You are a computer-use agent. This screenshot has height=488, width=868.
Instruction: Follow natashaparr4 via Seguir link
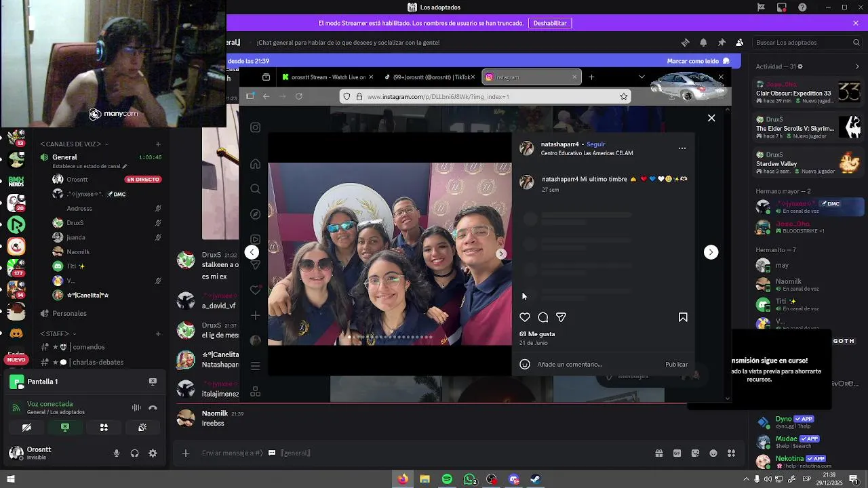click(595, 144)
